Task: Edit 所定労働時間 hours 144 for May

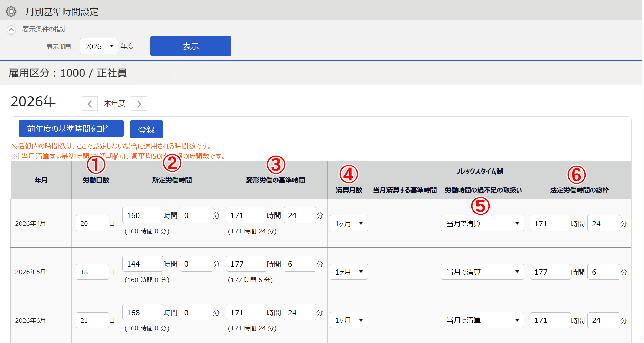Action: 142,264
